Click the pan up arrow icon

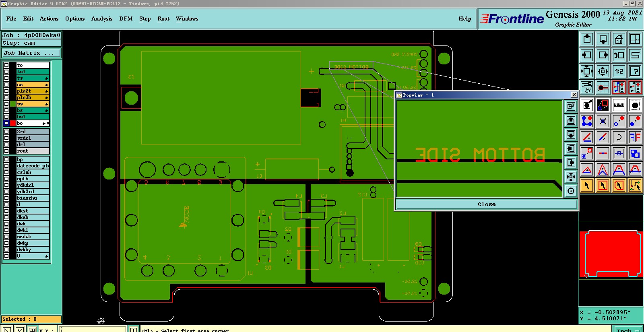pos(587,39)
